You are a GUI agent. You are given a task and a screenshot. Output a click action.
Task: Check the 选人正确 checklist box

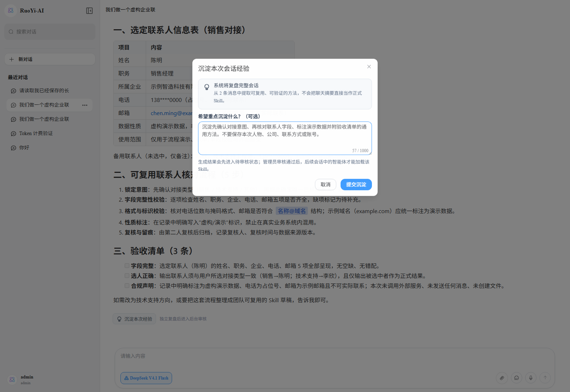[127, 275]
